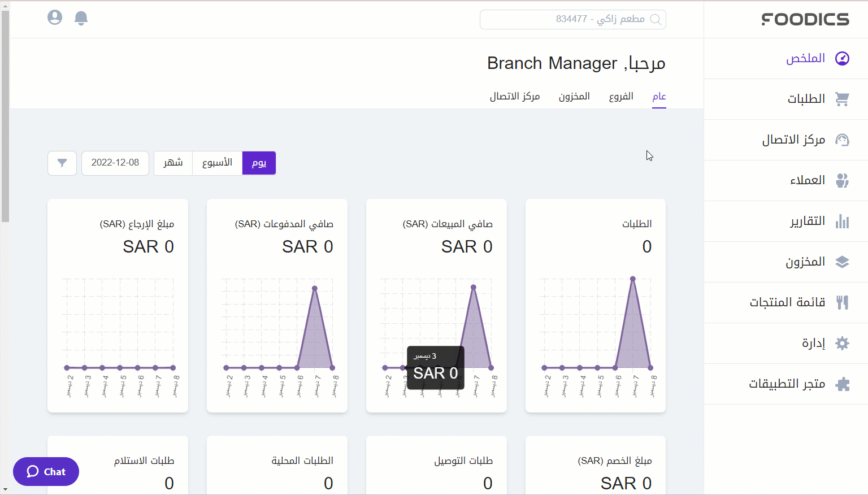Switch period to شهر (month)

pyautogui.click(x=173, y=163)
